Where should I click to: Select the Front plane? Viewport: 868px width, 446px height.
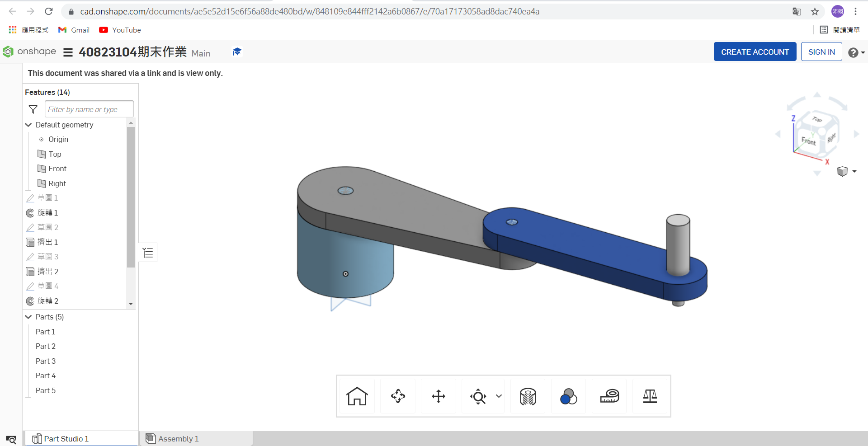pyautogui.click(x=57, y=169)
